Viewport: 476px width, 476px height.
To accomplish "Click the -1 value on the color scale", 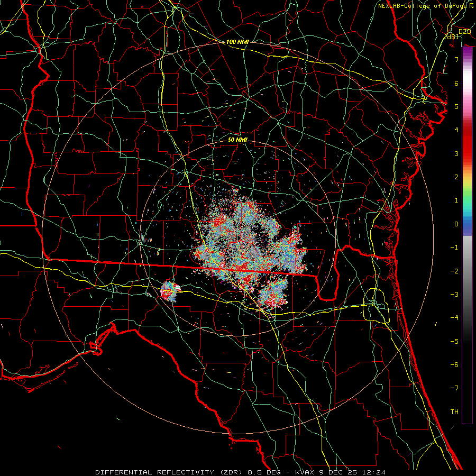I will pyautogui.click(x=454, y=248).
